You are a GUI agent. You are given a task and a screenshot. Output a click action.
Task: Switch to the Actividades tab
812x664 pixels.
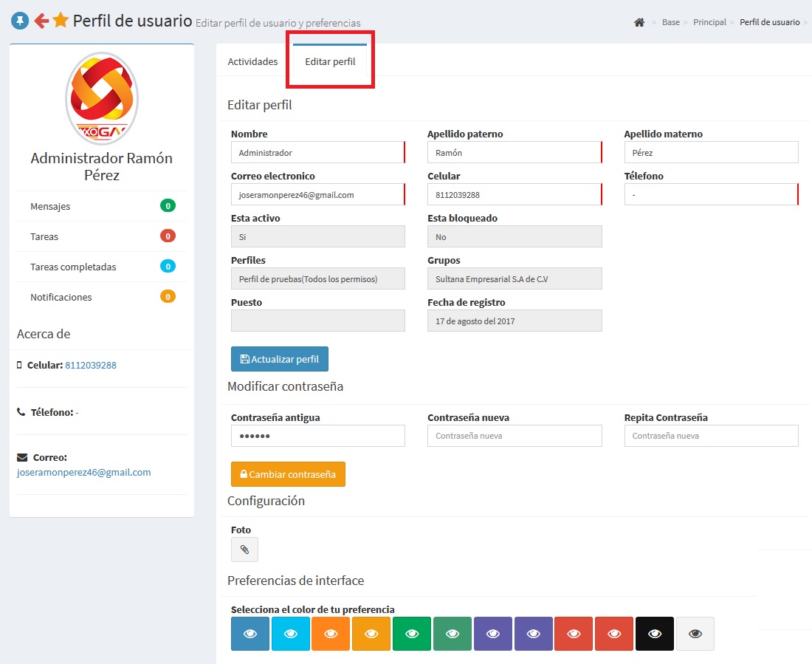click(252, 62)
